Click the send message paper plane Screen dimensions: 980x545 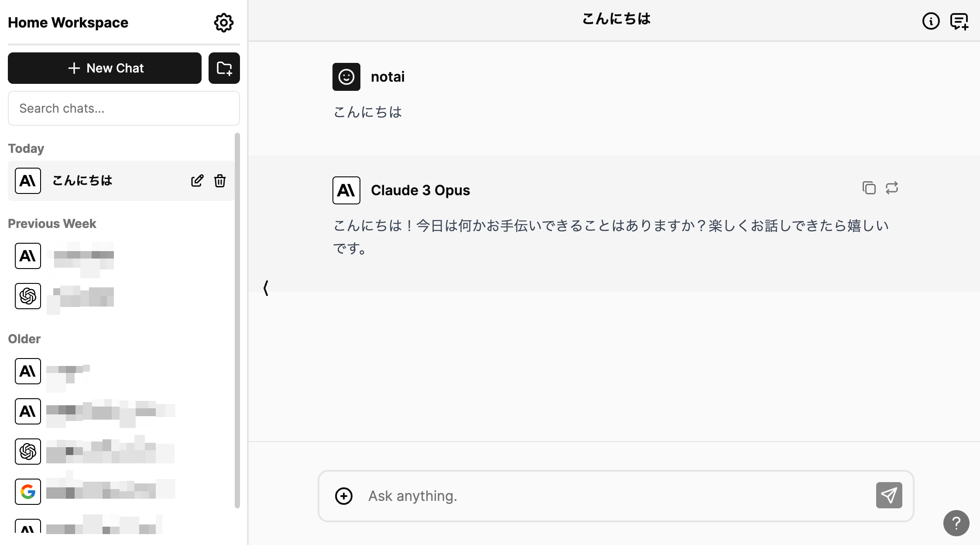[x=889, y=495]
